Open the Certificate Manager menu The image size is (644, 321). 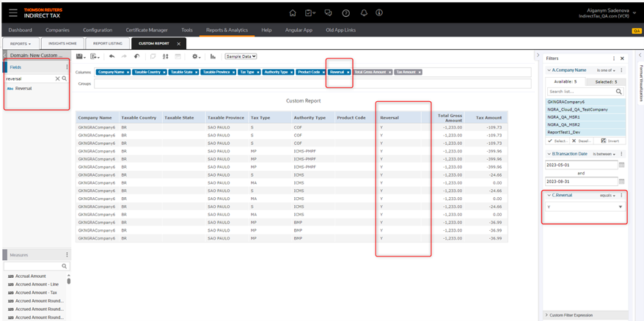[x=147, y=30]
